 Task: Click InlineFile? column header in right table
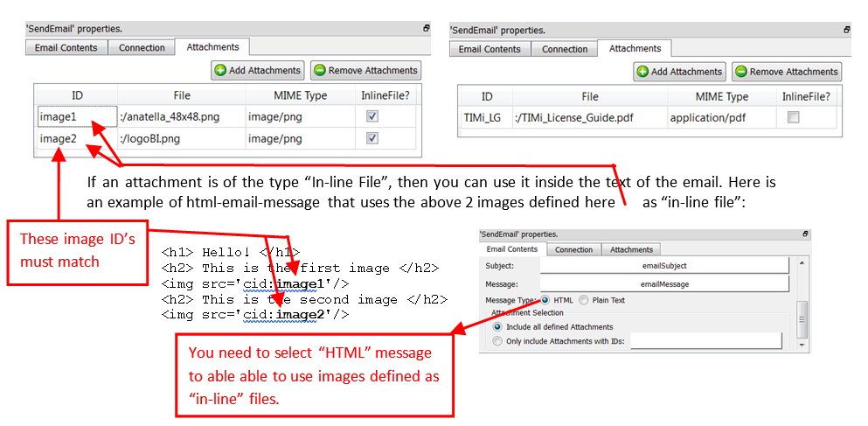(806, 96)
